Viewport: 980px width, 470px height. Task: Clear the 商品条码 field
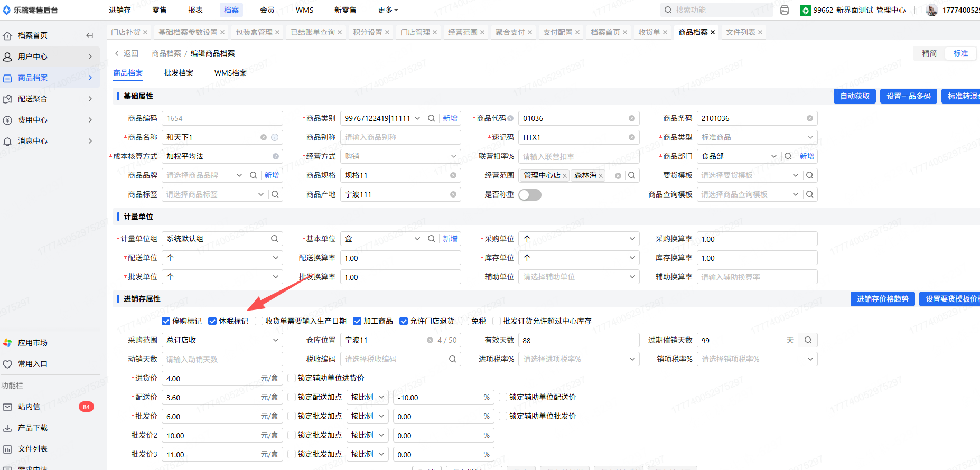810,118
